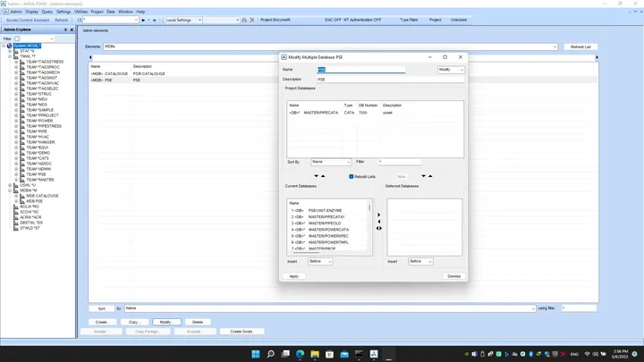Move selected database to Deferred with right arrow

[378, 215]
